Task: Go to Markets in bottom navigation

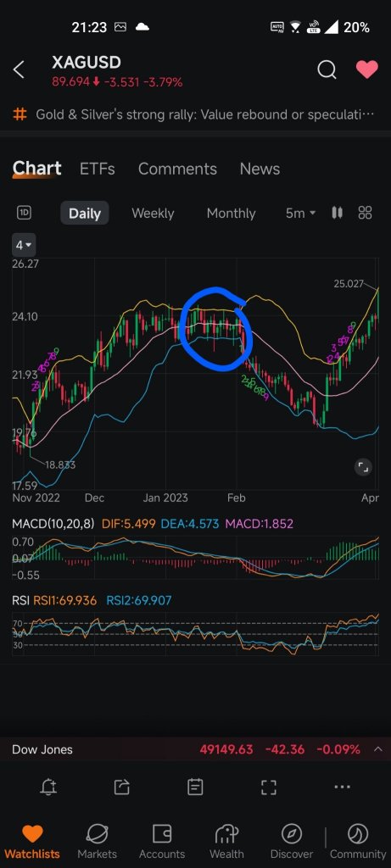Action: (x=98, y=842)
